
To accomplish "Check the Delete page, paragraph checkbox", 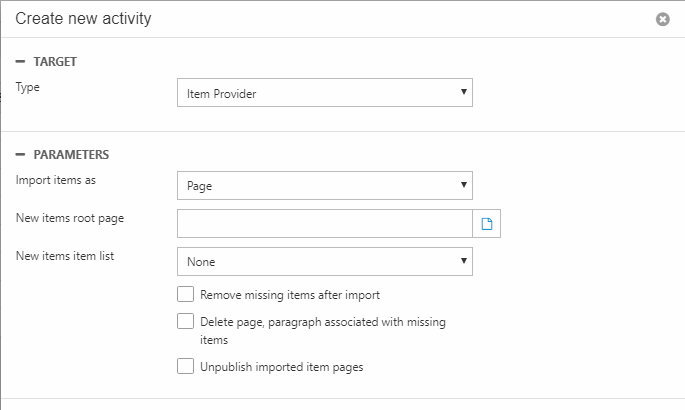I will (x=185, y=322).
